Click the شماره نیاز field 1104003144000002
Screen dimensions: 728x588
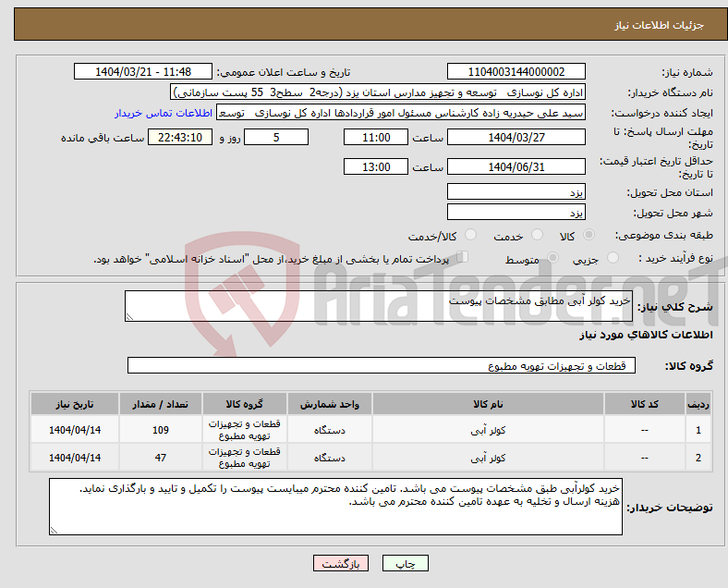516,71
